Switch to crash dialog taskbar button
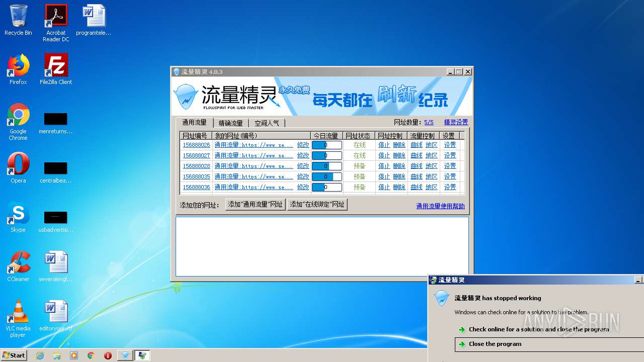Viewport: 644px width, 362px height. [x=142, y=355]
